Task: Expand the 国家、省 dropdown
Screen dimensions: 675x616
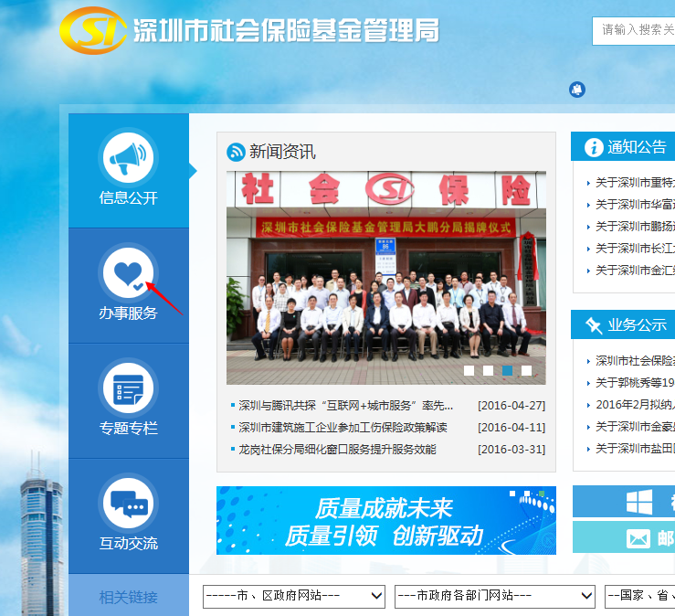Action: coord(639,596)
